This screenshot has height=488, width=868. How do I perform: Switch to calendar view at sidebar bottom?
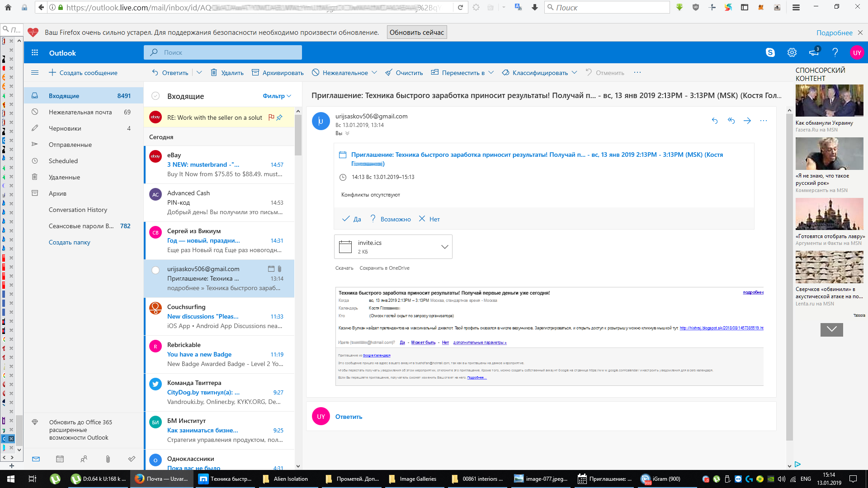point(60,459)
